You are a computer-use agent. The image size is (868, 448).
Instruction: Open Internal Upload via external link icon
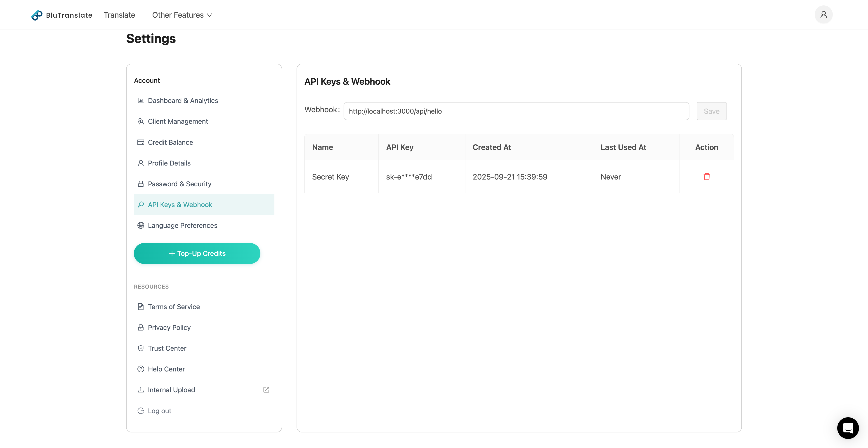tap(266, 390)
